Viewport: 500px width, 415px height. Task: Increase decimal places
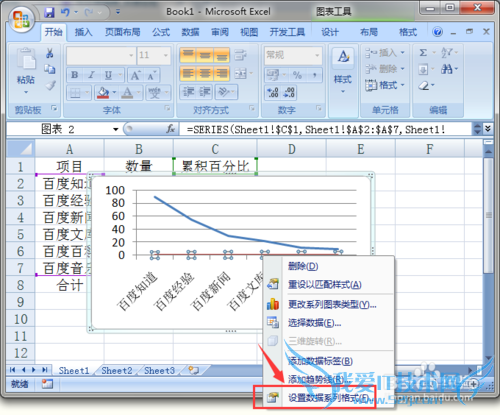coord(273,93)
